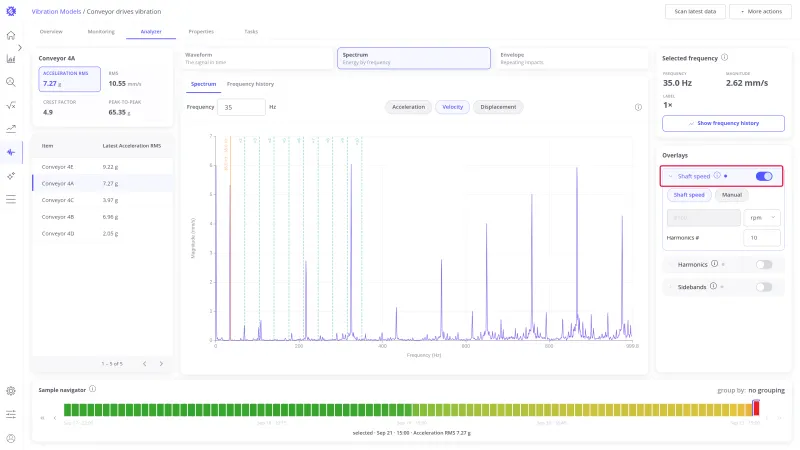Select Conveyor 4B in the item list
This screenshot has width=800, height=450.
[x=103, y=217]
